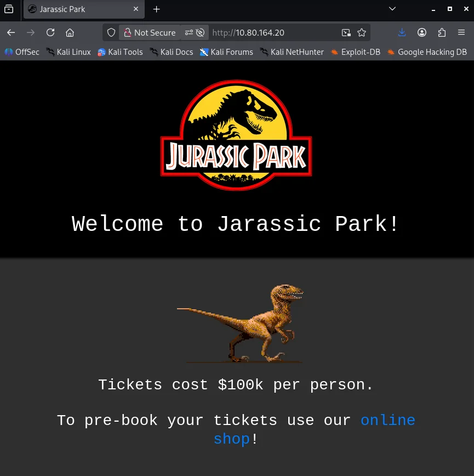The image size is (474, 476).
Task: Open the Firefox account icon
Action: [422, 33]
